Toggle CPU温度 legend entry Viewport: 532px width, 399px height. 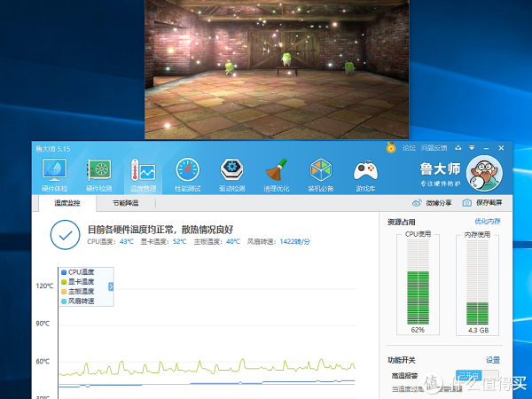(x=78, y=272)
